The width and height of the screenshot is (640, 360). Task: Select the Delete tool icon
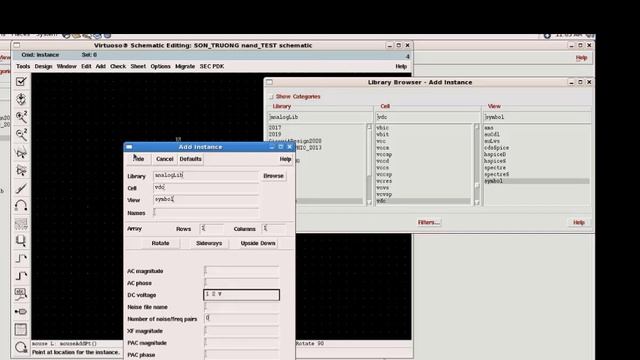pyautogui.click(x=21, y=188)
